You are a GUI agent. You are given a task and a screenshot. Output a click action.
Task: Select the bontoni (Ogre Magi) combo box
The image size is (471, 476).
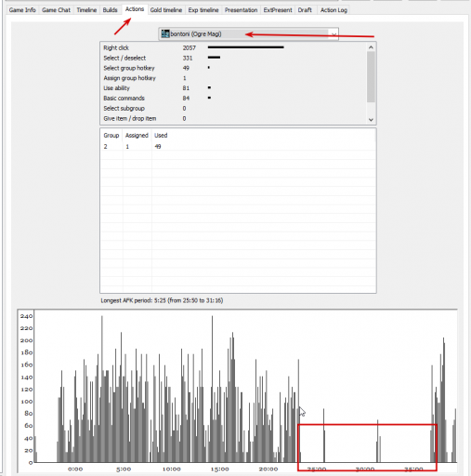tap(248, 33)
